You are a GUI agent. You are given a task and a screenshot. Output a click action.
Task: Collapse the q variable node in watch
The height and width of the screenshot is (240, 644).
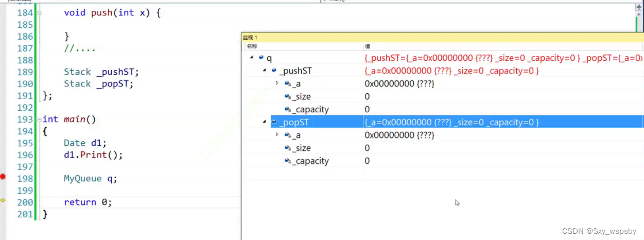(252, 57)
